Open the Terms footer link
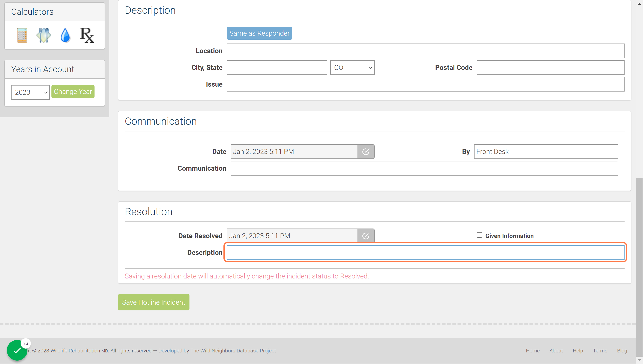 coord(600,350)
